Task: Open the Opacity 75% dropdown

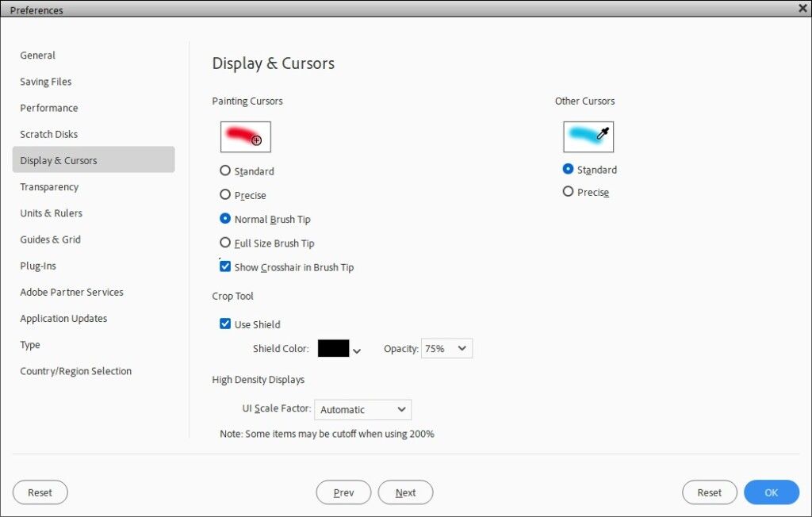Action: pos(446,348)
